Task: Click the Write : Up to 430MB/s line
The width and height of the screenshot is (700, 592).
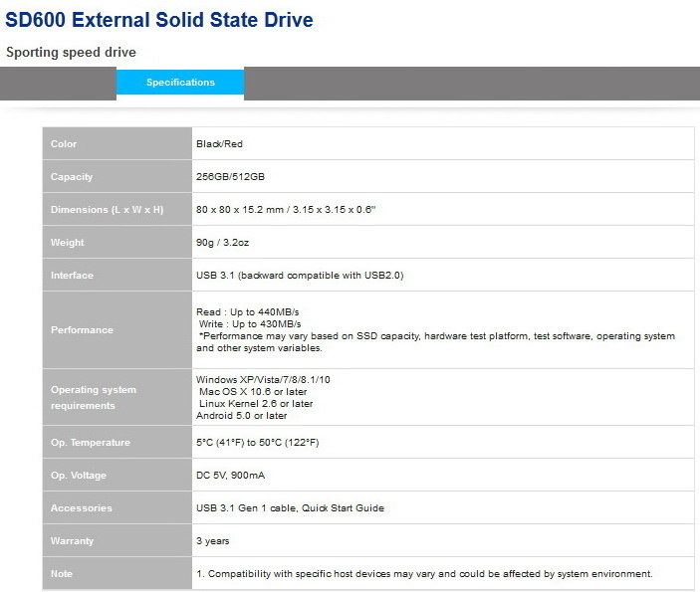Action: [x=250, y=324]
